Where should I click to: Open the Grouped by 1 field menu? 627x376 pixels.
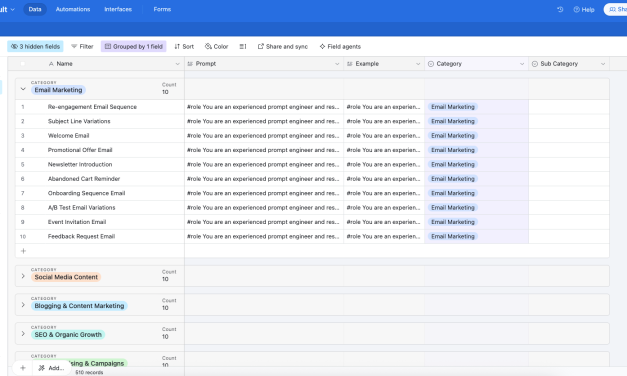click(134, 46)
